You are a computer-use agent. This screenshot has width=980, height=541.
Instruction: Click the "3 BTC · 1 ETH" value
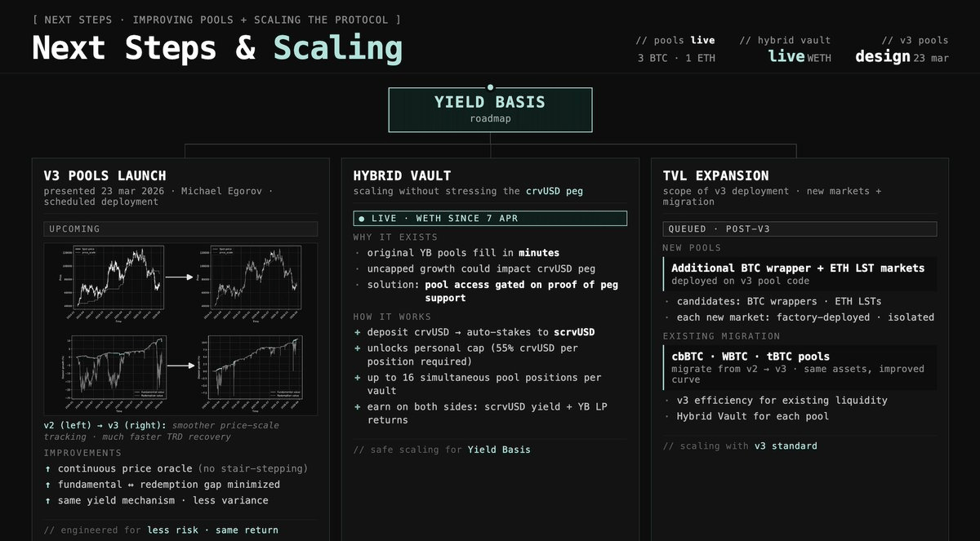point(676,58)
